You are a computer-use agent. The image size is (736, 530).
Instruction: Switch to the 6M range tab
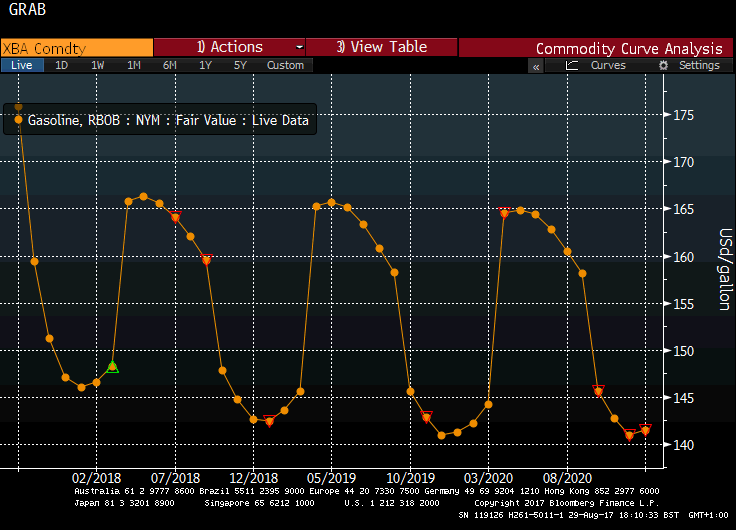click(169, 65)
